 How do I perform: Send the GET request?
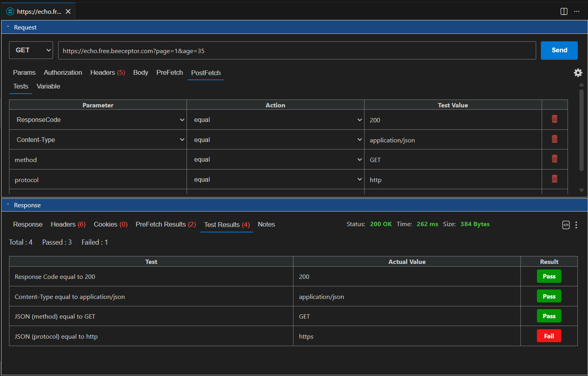[559, 50]
